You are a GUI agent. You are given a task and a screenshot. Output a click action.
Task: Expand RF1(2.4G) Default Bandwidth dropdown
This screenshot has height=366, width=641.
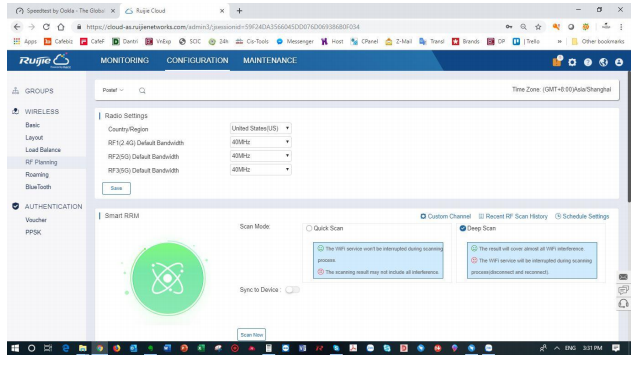260,142
